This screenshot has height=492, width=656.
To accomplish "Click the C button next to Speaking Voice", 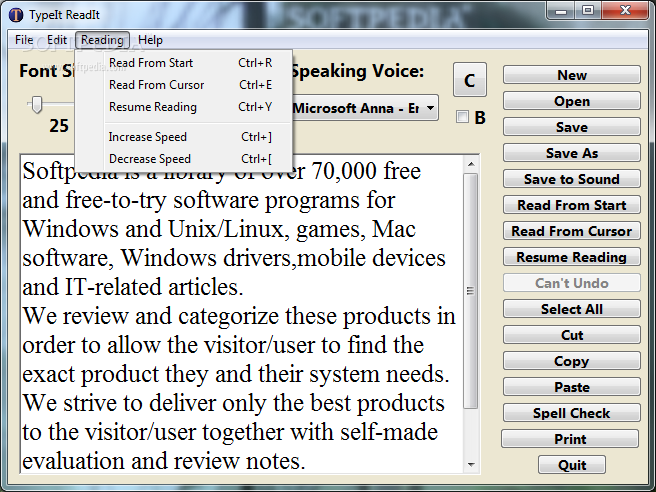I will (470, 80).
